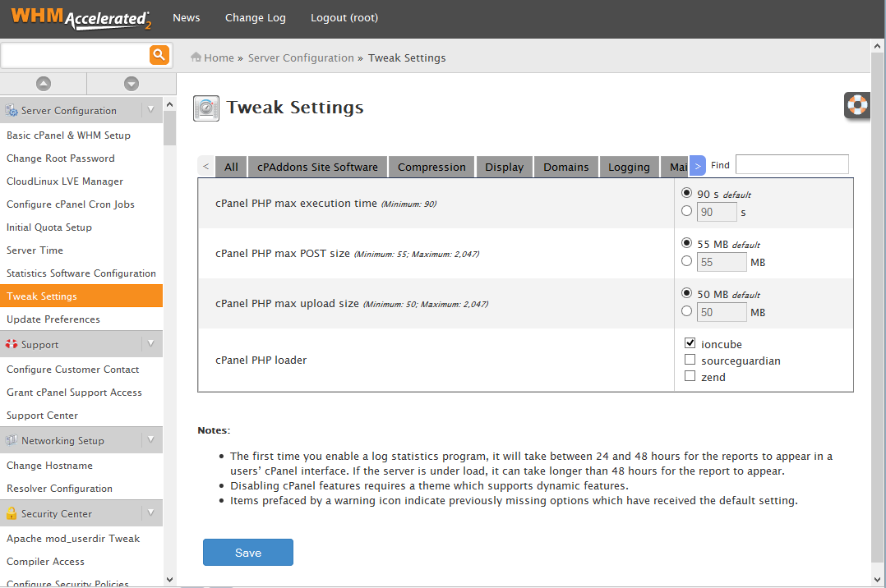Open the Logging tab
The width and height of the screenshot is (886, 588).
click(629, 167)
